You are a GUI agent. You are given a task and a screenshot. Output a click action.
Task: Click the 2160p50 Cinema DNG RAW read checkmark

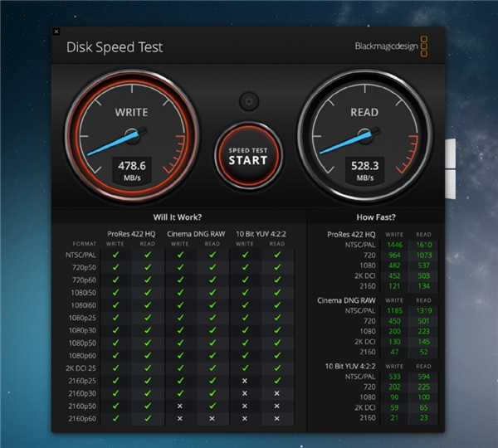(x=212, y=406)
